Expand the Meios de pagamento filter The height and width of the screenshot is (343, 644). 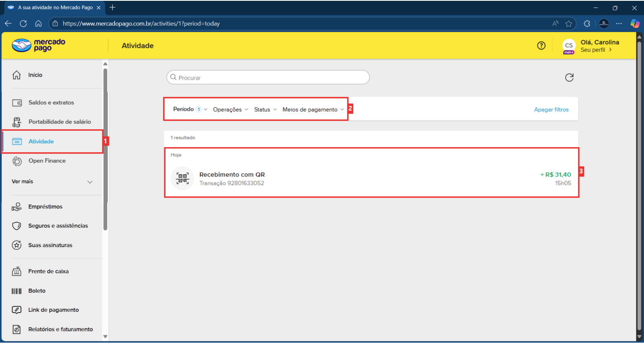313,110
